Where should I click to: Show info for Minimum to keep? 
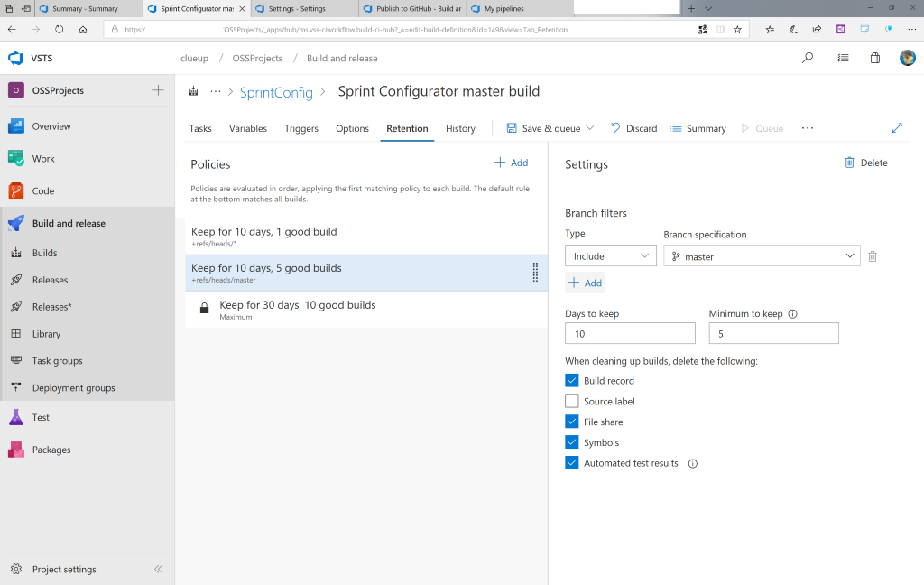[792, 314]
